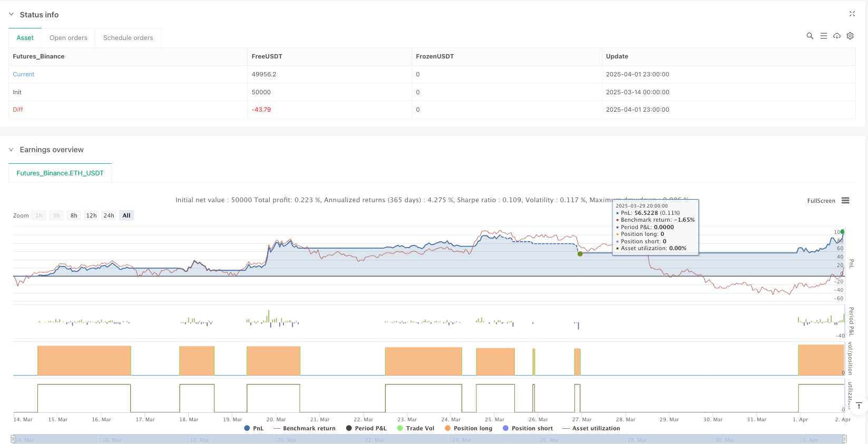Screen dimensions: 868x444
Task: Click the left handle of range navigator
Action: pos(13,439)
